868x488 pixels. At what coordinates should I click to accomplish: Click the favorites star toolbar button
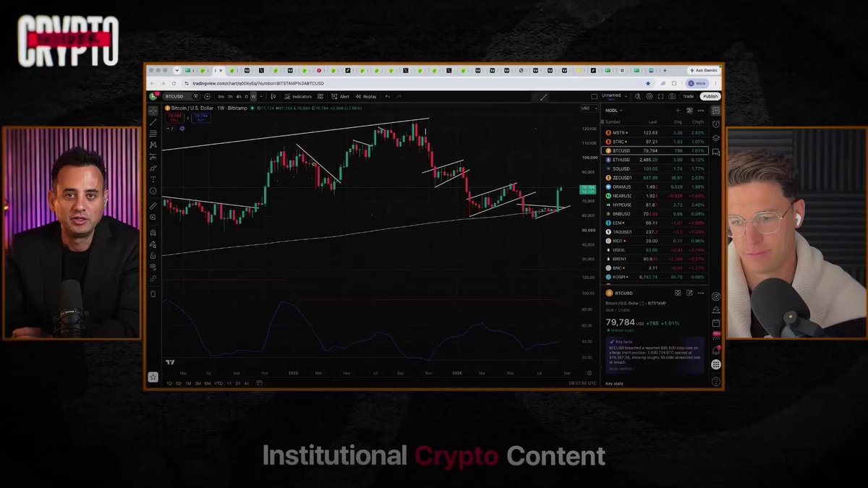(153, 377)
